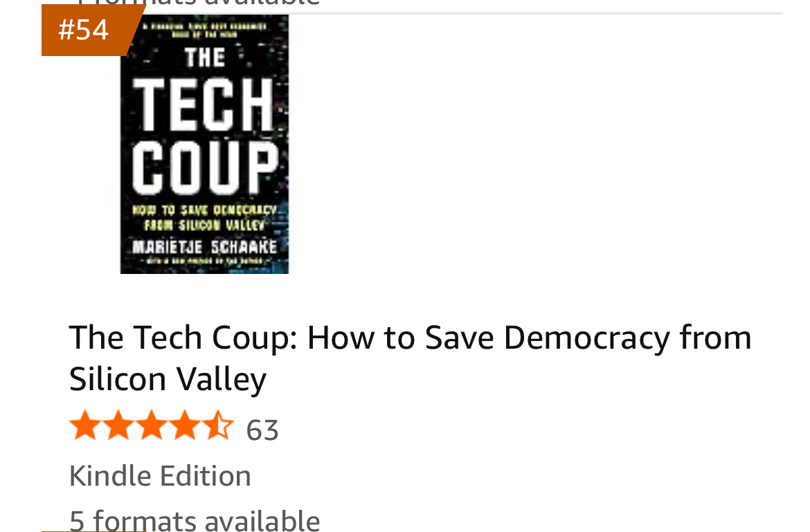Viewport: 810px width, 532px height.
Task: Click the cut-off "formats available" text at top
Action: tap(199, 3)
